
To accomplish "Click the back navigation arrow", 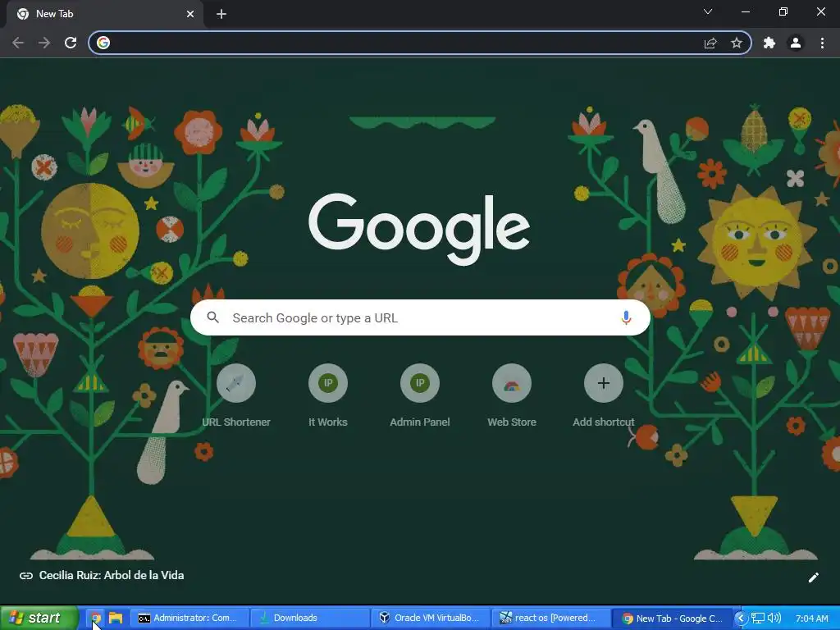I will click(18, 43).
